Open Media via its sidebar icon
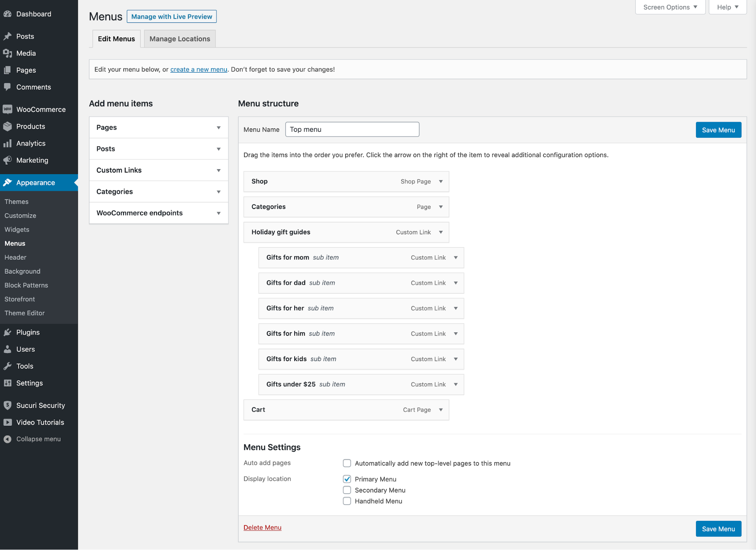Viewport: 756px width, 550px height. pos(8,53)
